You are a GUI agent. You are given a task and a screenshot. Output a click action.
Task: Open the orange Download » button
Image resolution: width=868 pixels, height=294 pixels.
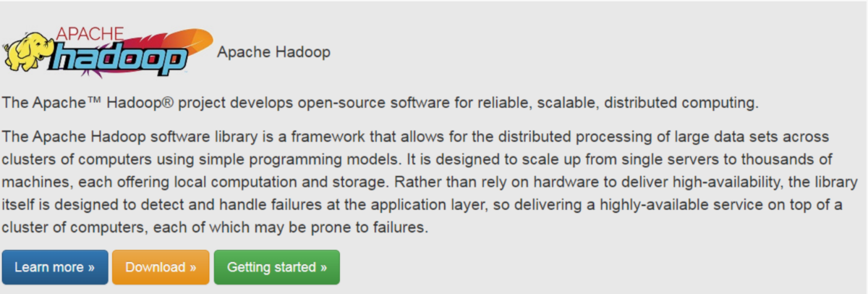click(x=161, y=267)
